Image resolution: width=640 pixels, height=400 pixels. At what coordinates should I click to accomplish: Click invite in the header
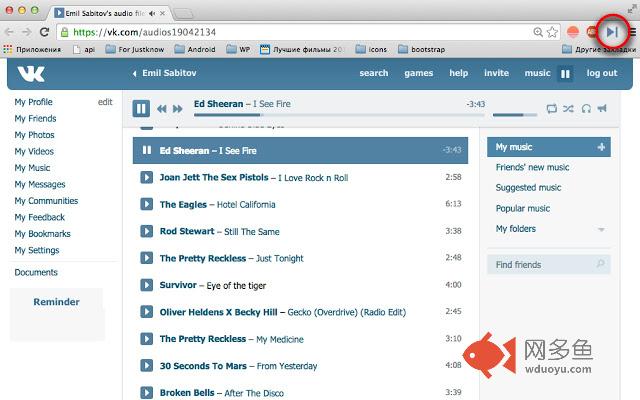496,73
